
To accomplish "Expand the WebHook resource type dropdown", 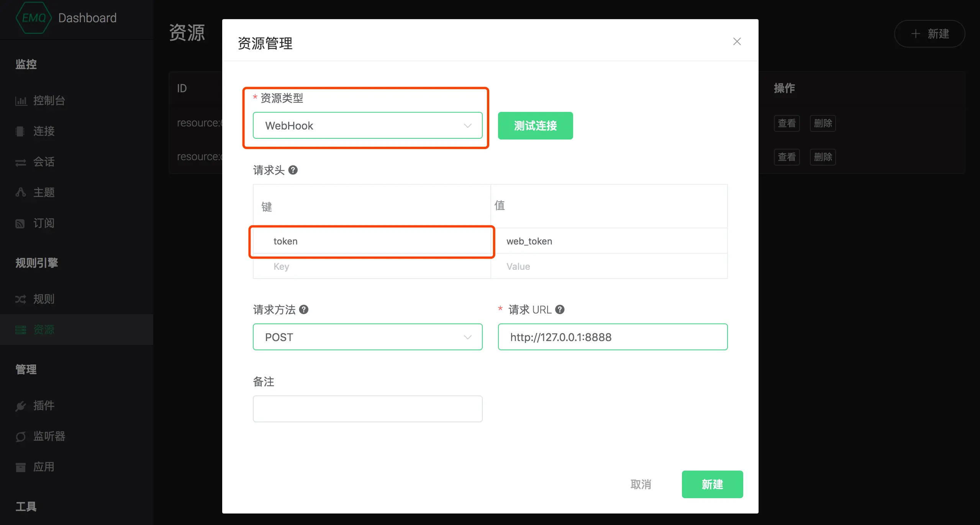I will click(x=367, y=126).
